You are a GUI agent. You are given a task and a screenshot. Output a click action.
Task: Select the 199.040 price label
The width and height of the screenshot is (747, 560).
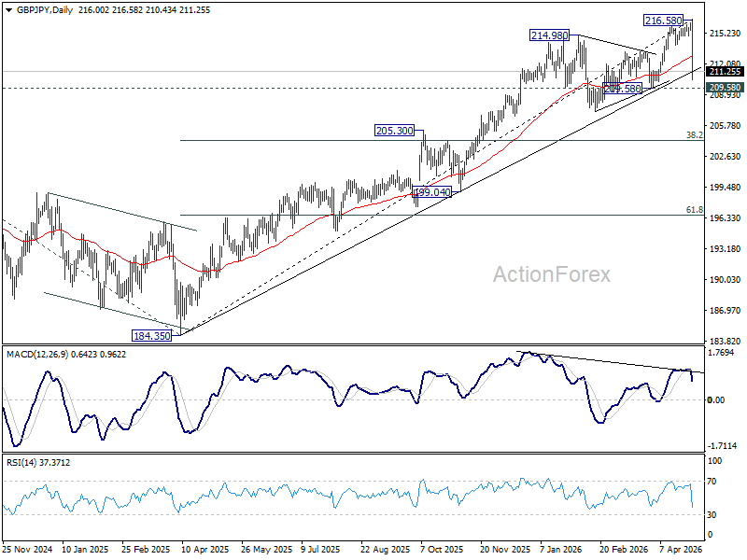pyautogui.click(x=431, y=192)
